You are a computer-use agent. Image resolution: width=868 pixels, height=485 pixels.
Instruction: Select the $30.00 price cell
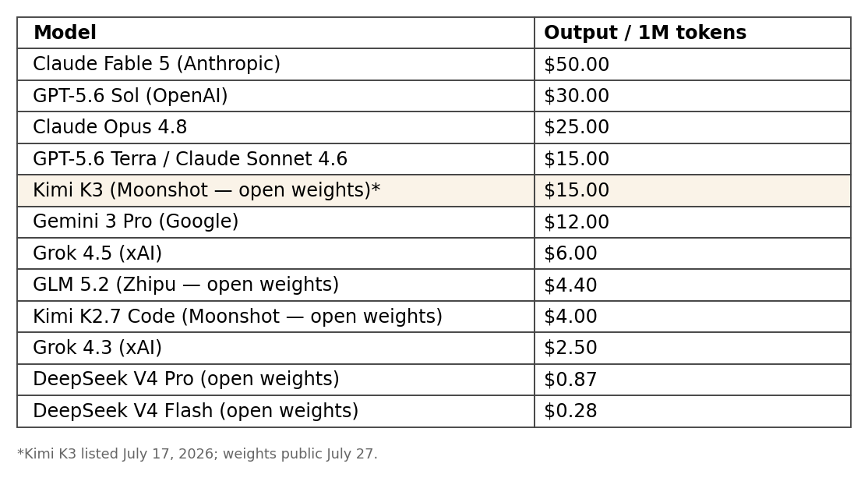click(x=693, y=96)
